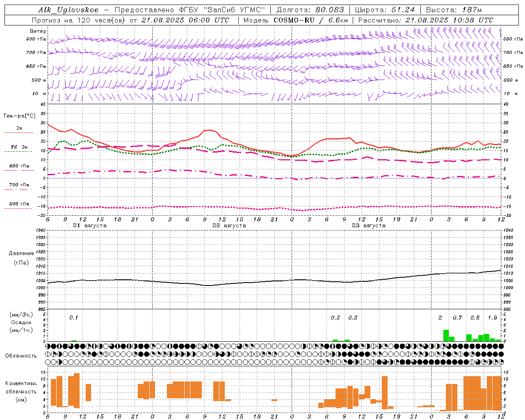Screen dimensions: 525x420
Task: Click the model name COSMO-RU / 6.6км
Action: (x=310, y=20)
